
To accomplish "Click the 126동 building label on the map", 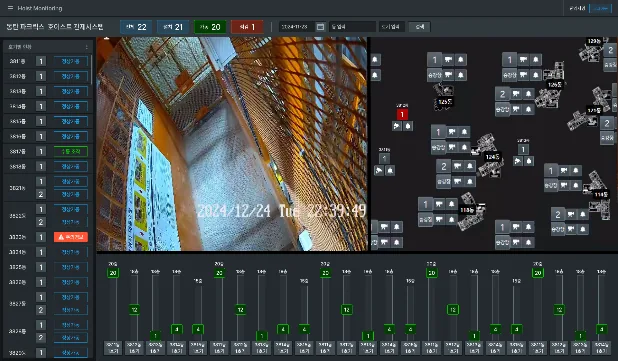I will [554, 84].
